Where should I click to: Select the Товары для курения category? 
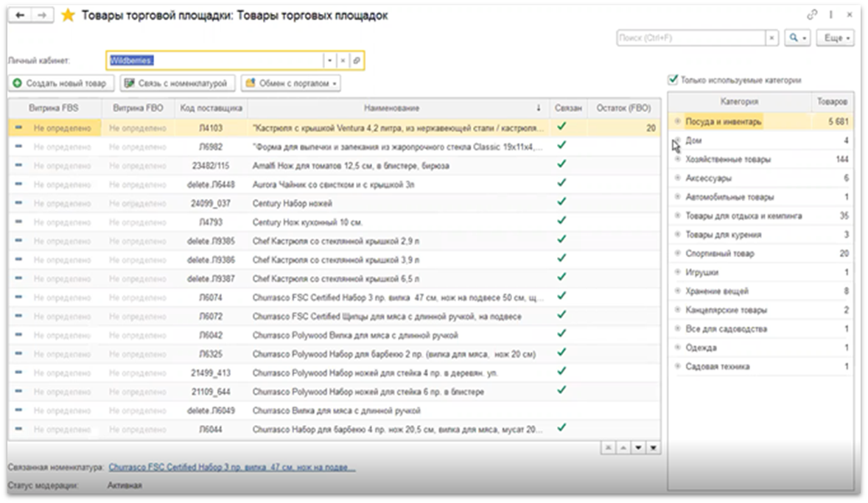761,235
